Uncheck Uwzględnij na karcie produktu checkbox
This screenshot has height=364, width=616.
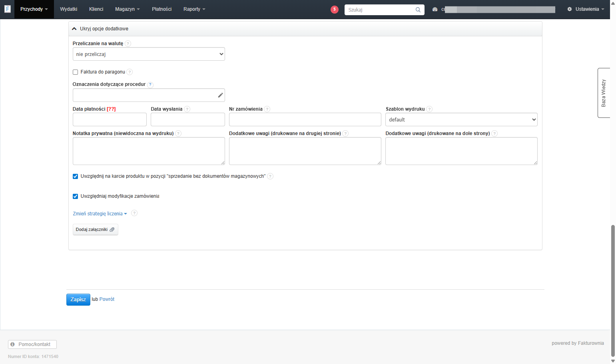click(75, 176)
